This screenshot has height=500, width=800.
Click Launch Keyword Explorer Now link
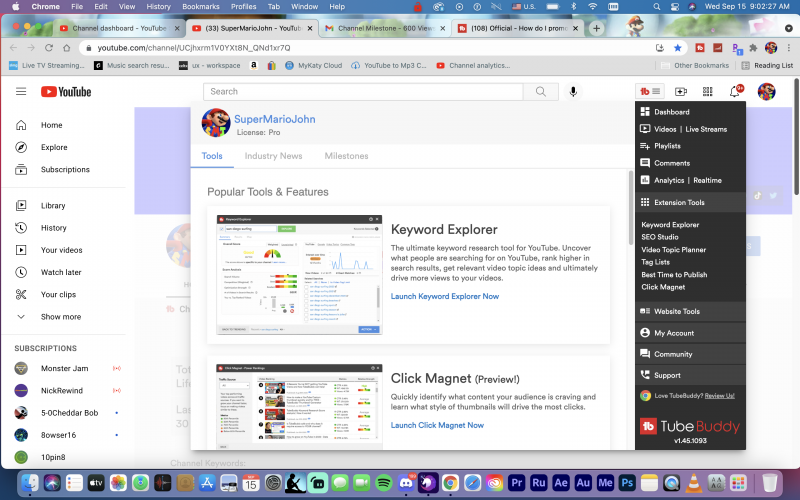tap(444, 296)
